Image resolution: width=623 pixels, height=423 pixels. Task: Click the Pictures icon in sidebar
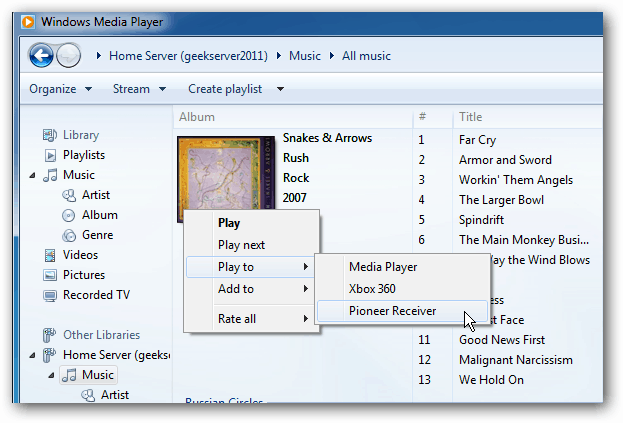tap(50, 275)
